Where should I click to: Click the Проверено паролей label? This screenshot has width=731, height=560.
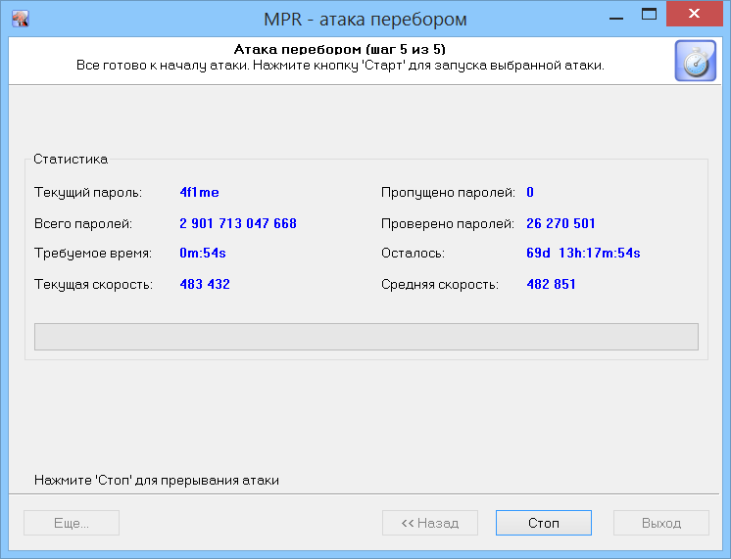tap(448, 224)
